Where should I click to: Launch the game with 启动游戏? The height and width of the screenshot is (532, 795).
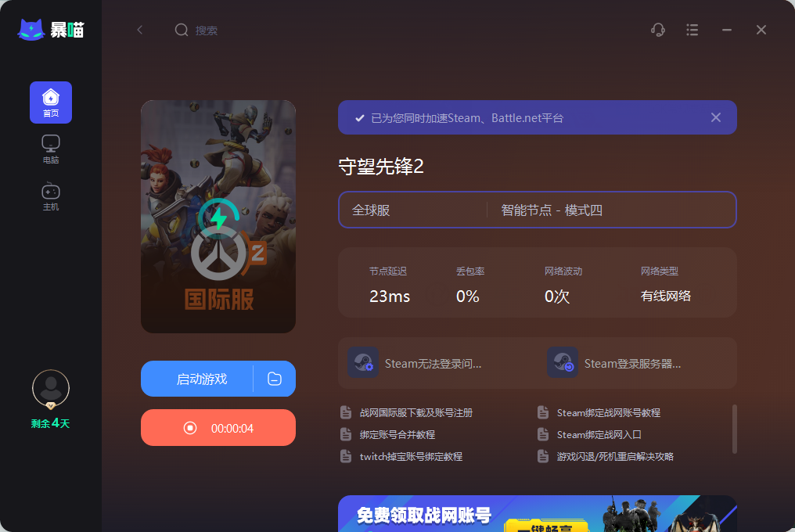pyautogui.click(x=196, y=379)
